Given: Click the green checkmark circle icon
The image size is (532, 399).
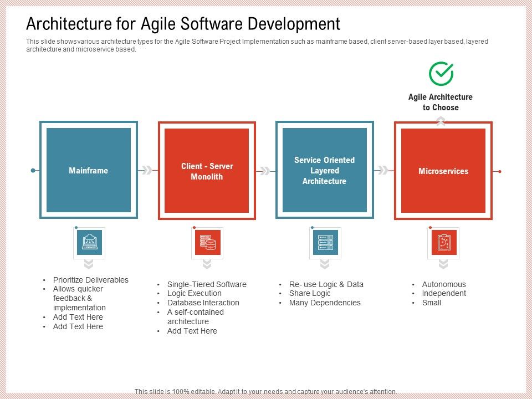Looking at the screenshot, I should click(x=441, y=73).
